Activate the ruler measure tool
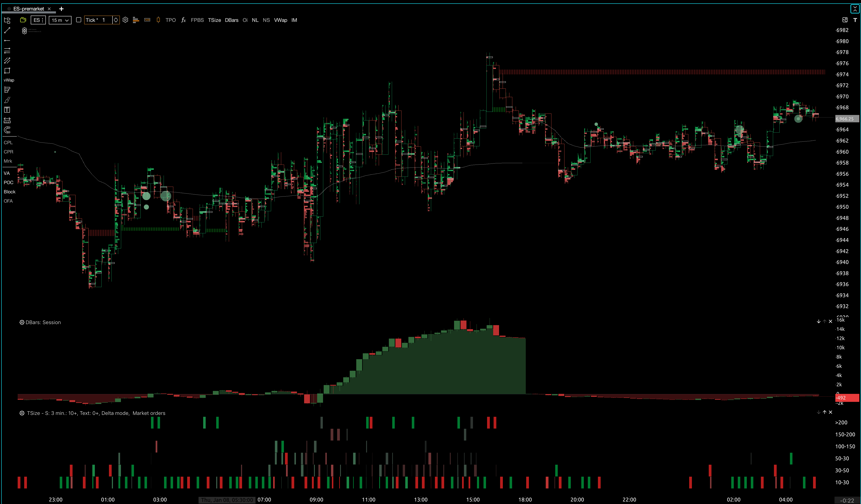Image resolution: width=861 pixels, height=504 pixels. click(7, 120)
